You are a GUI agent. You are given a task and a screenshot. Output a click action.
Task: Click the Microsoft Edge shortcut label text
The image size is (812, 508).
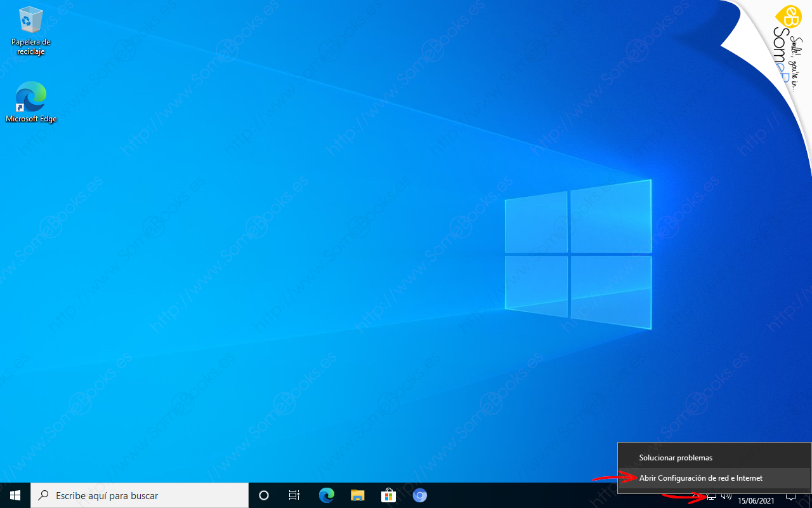[x=30, y=118]
